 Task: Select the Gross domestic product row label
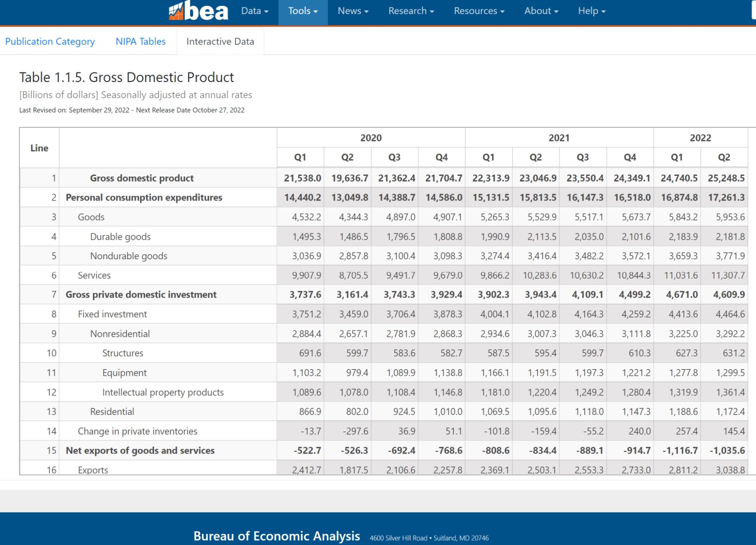[x=142, y=178]
